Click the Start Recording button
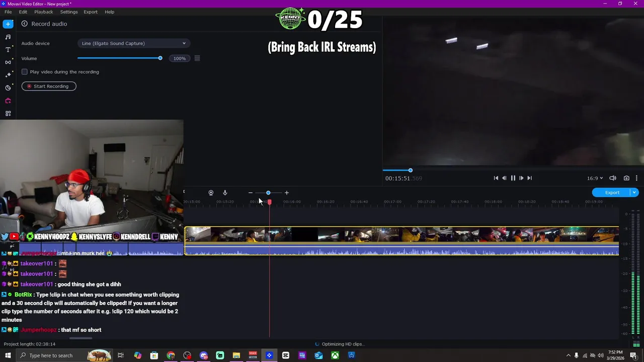This screenshot has height=362, width=644. 49,86
